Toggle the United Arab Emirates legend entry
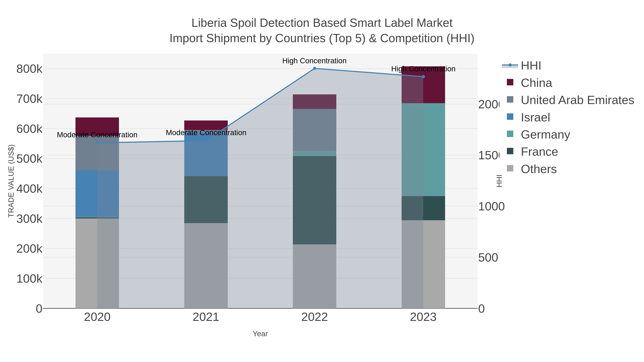644x362 pixels. tap(568, 100)
